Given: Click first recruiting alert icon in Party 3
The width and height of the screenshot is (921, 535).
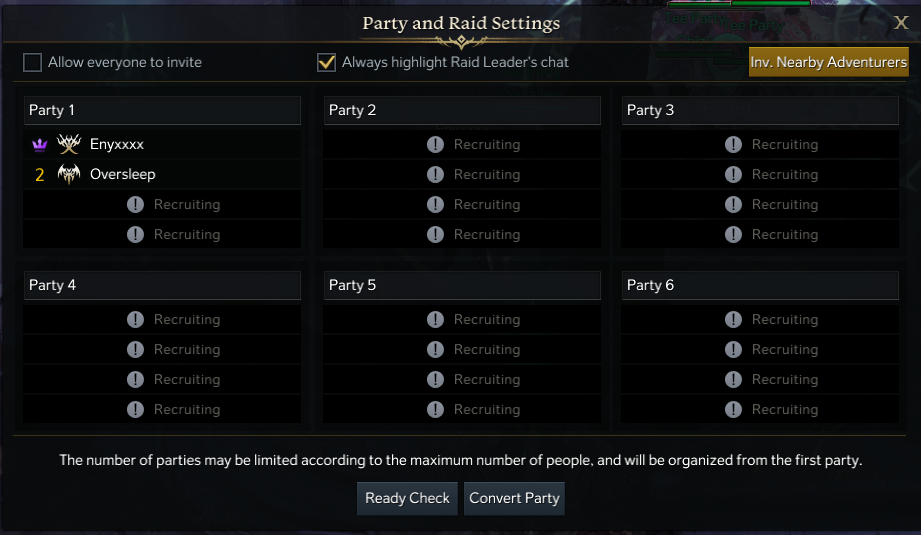Looking at the screenshot, I should tap(733, 145).
